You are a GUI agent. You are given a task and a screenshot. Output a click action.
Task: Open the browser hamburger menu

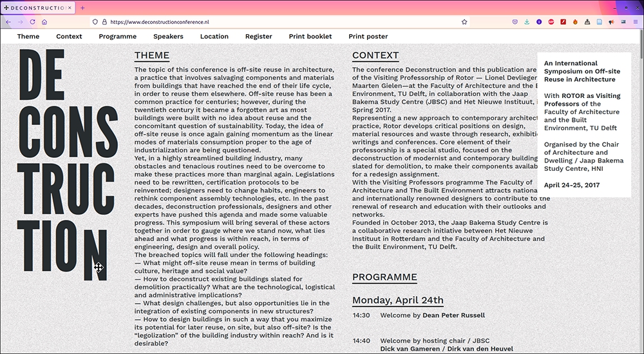click(x=636, y=22)
